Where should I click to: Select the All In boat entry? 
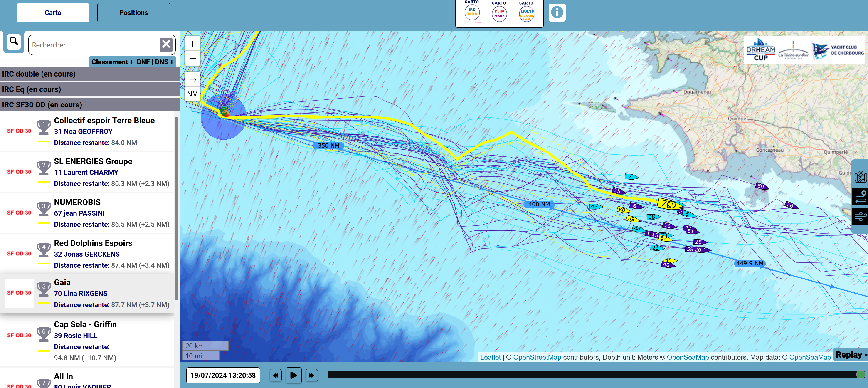tap(87, 378)
